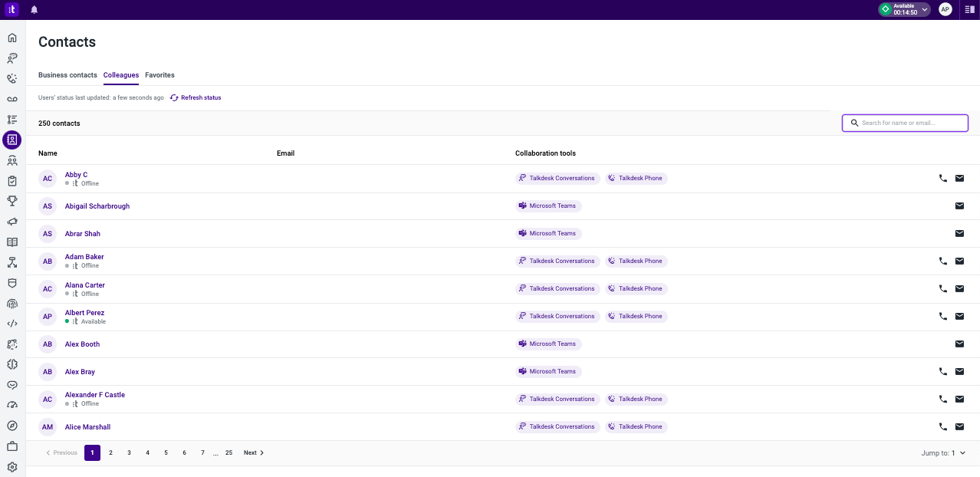Open the Contacts icon in the sidebar
This screenshot has width=980, height=477.
pos(12,140)
